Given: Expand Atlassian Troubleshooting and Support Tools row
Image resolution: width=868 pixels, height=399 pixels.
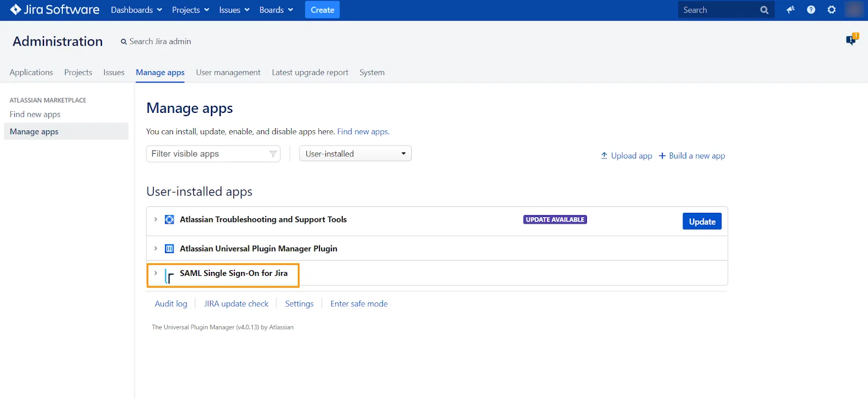Looking at the screenshot, I should (x=156, y=219).
